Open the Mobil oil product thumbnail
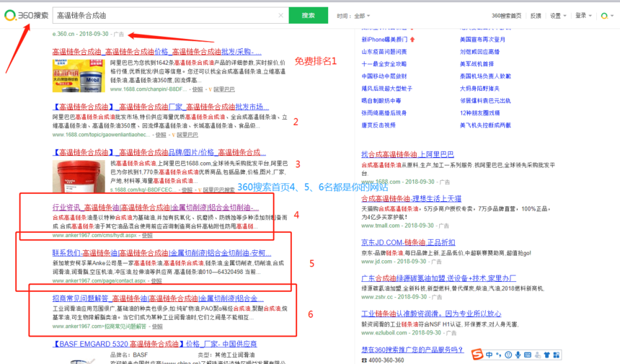620x364 pixels. pos(79,76)
